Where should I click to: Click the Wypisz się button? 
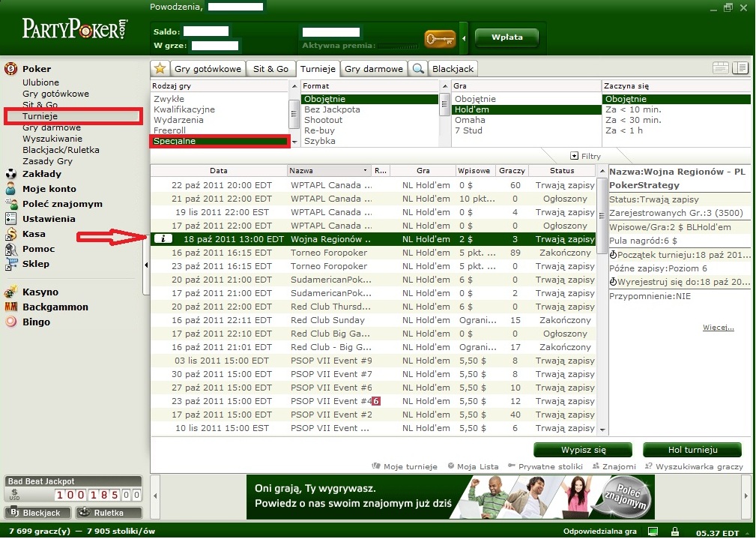(583, 450)
